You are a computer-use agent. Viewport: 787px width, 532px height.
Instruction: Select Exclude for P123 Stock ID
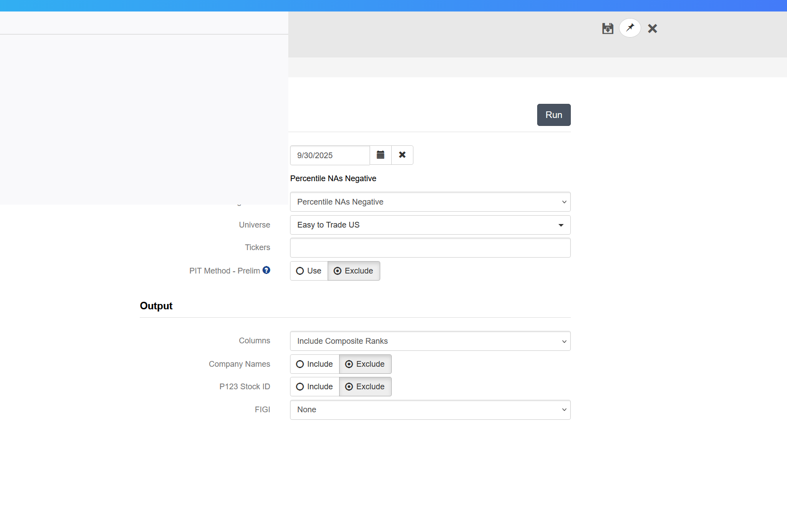[x=365, y=387]
